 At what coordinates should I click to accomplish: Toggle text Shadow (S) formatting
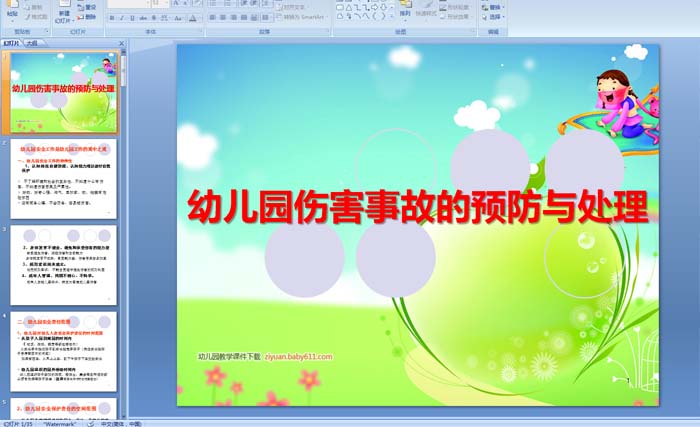pos(154,18)
